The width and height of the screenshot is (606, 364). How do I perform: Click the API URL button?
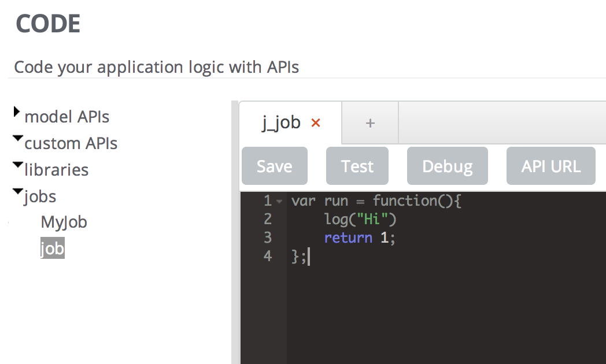(550, 166)
